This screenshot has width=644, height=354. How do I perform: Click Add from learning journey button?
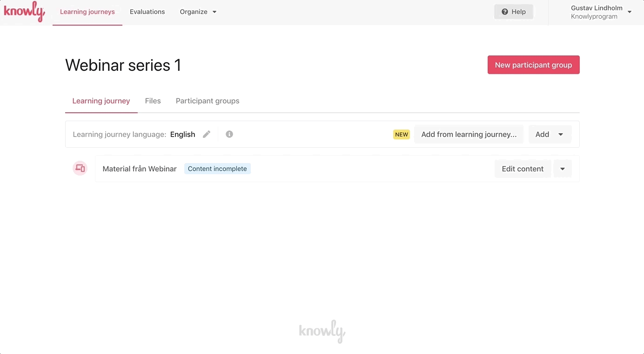tap(469, 134)
